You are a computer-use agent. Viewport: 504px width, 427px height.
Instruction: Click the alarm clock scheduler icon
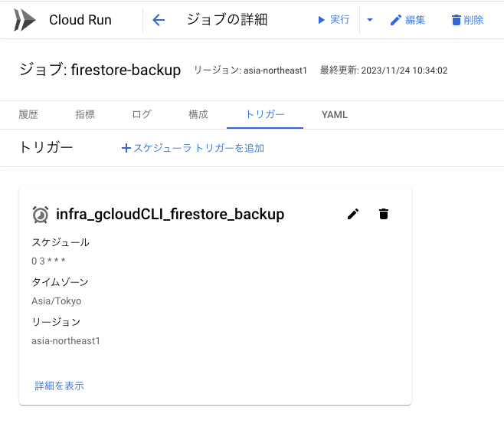(x=41, y=215)
